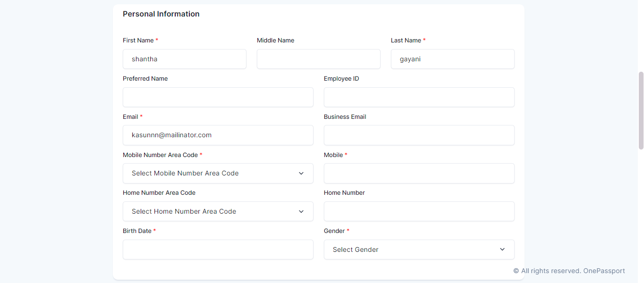
Task: Click the Gender dropdown chevron icon
Action: (x=502, y=249)
